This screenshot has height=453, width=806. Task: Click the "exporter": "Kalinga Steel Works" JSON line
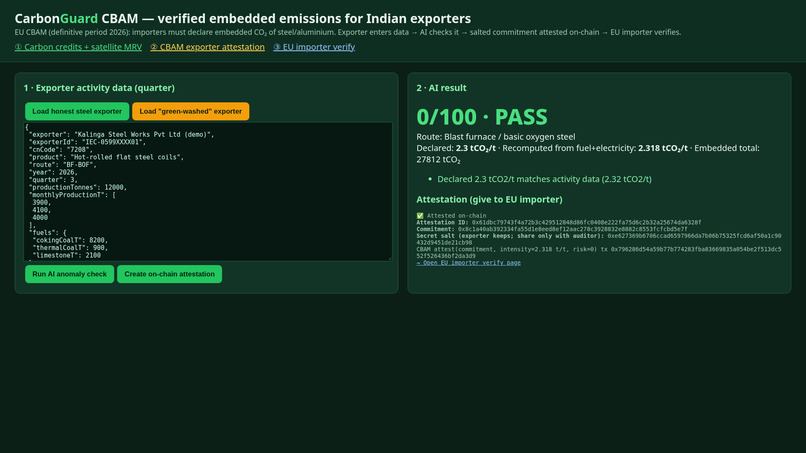pyautogui.click(x=121, y=135)
